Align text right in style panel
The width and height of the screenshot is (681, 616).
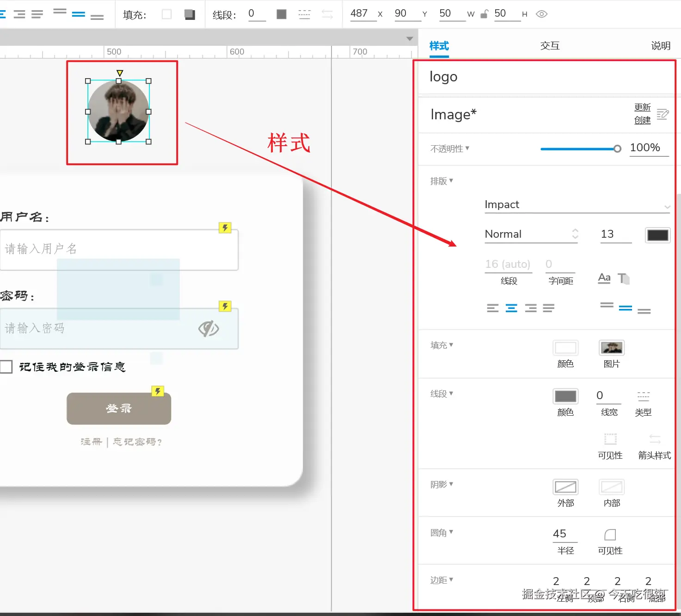[531, 308]
